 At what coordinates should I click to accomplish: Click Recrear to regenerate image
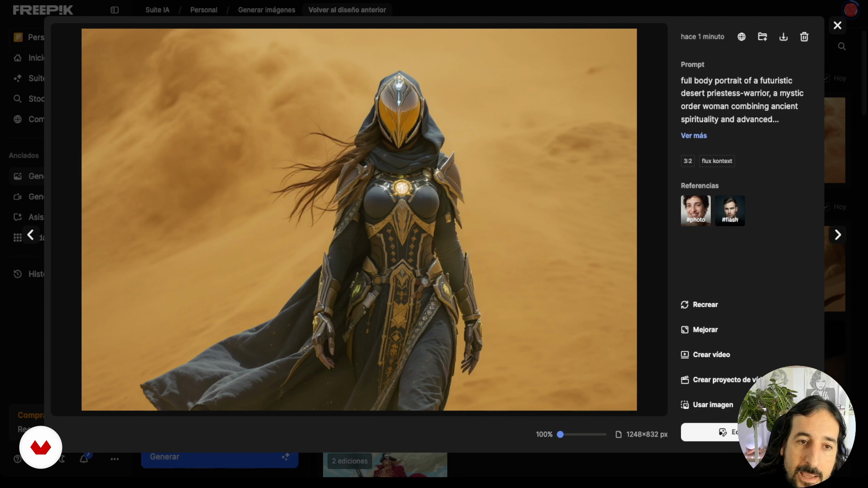(699, 305)
